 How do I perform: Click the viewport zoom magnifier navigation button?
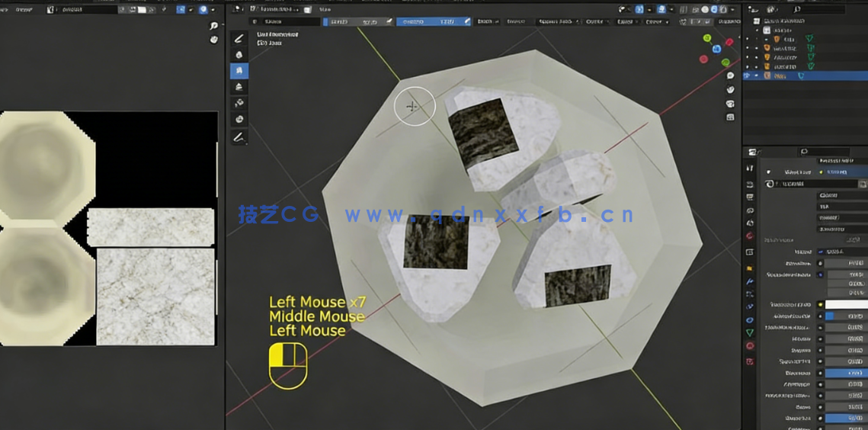[x=730, y=76]
